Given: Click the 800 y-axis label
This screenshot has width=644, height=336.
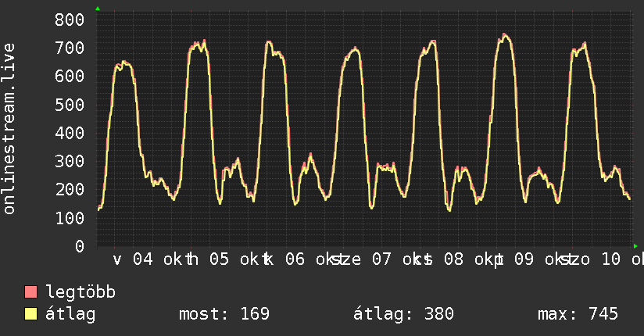Looking at the screenshot, I should coord(70,20).
